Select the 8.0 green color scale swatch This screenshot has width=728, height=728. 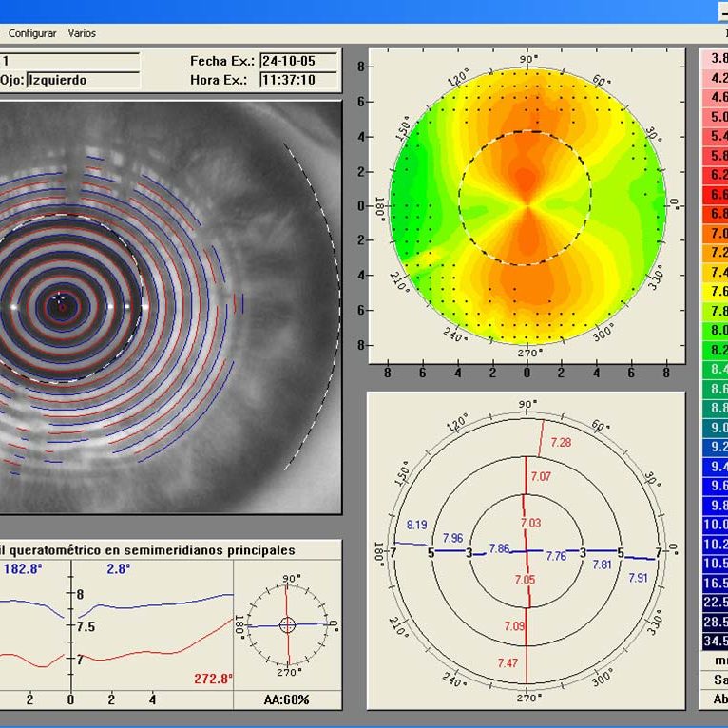tap(715, 330)
